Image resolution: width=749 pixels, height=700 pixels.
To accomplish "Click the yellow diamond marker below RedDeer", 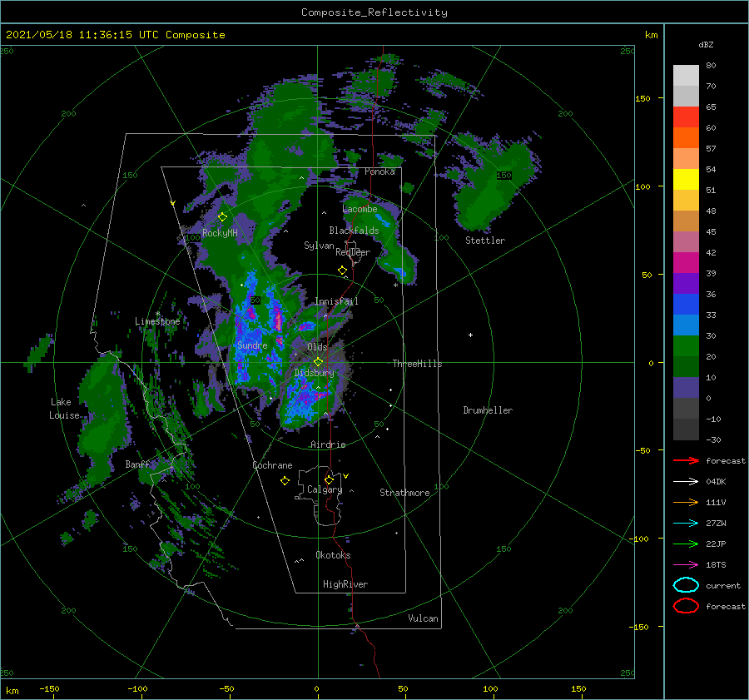I will (342, 270).
